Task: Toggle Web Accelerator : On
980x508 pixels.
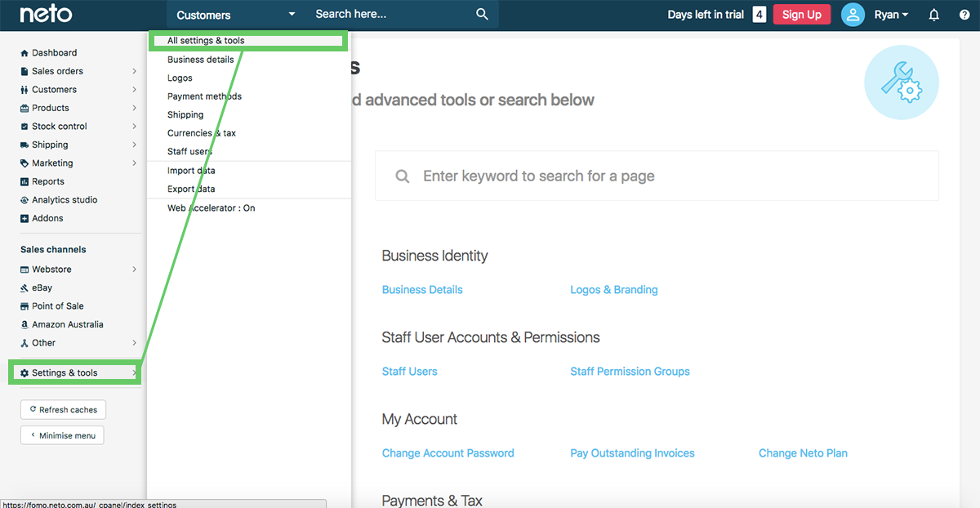Action: (x=212, y=208)
